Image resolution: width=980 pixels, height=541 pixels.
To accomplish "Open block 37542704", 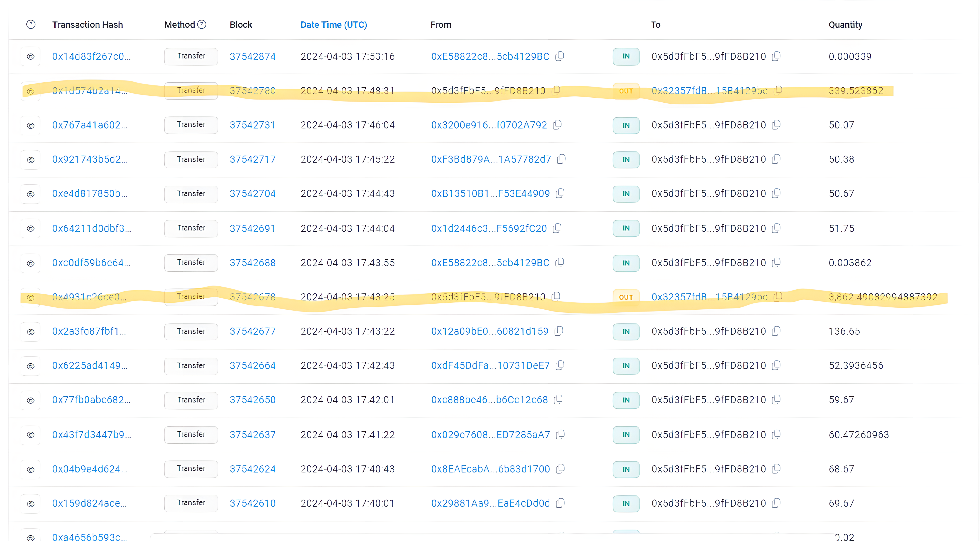I will 252,193.
